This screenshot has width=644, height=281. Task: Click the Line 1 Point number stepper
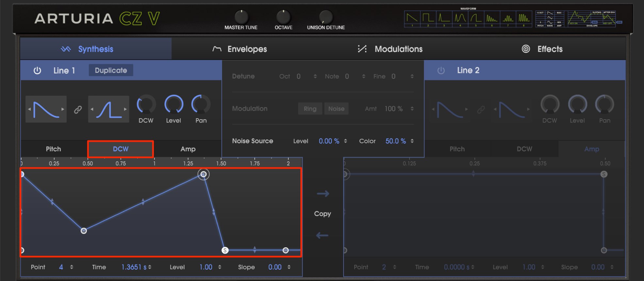72,267
